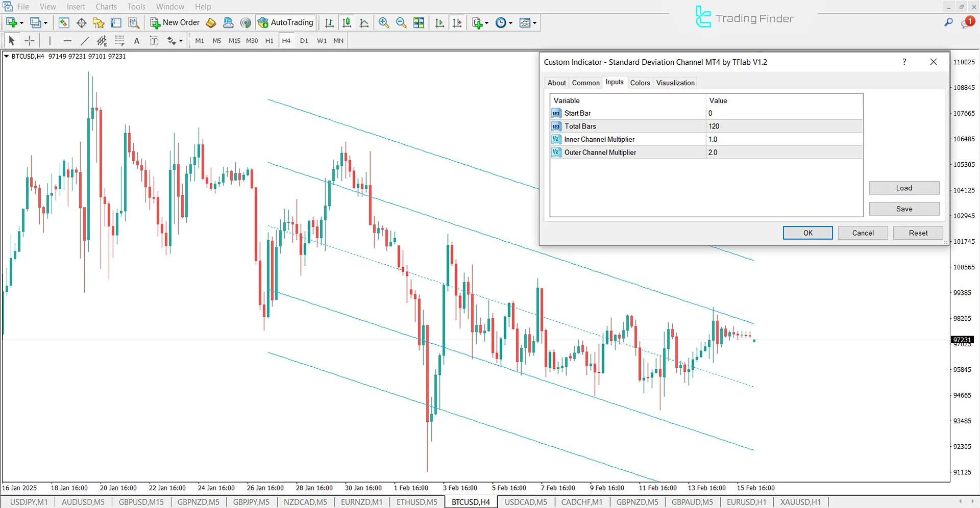The height and width of the screenshot is (508, 980).
Task: Switch to the EURUSD,H1 chart tab
Action: (746, 502)
